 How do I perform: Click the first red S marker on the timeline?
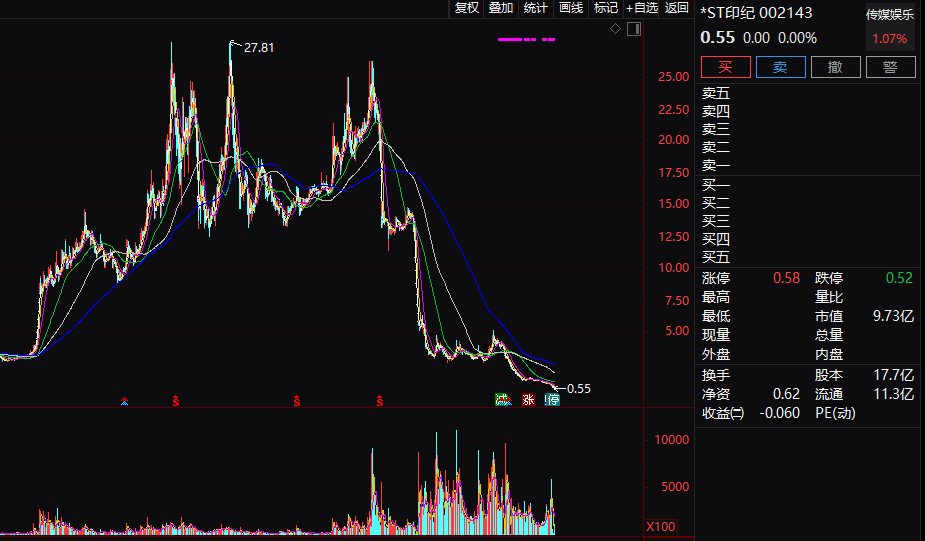tap(176, 402)
